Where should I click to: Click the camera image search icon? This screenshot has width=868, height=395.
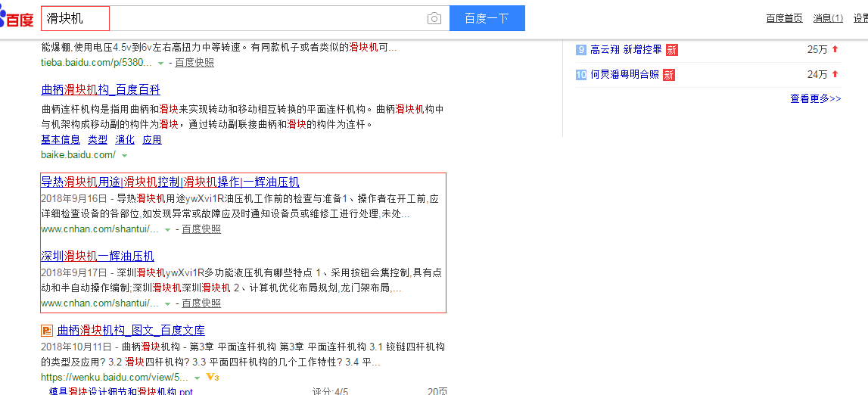(x=434, y=19)
